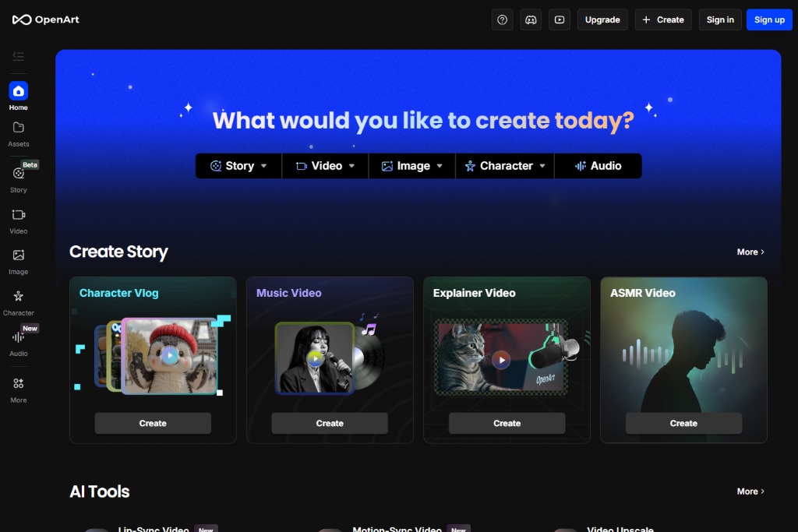The height and width of the screenshot is (532, 798).
Task: Play the Explainer Video cat thumbnail
Action: (x=501, y=359)
